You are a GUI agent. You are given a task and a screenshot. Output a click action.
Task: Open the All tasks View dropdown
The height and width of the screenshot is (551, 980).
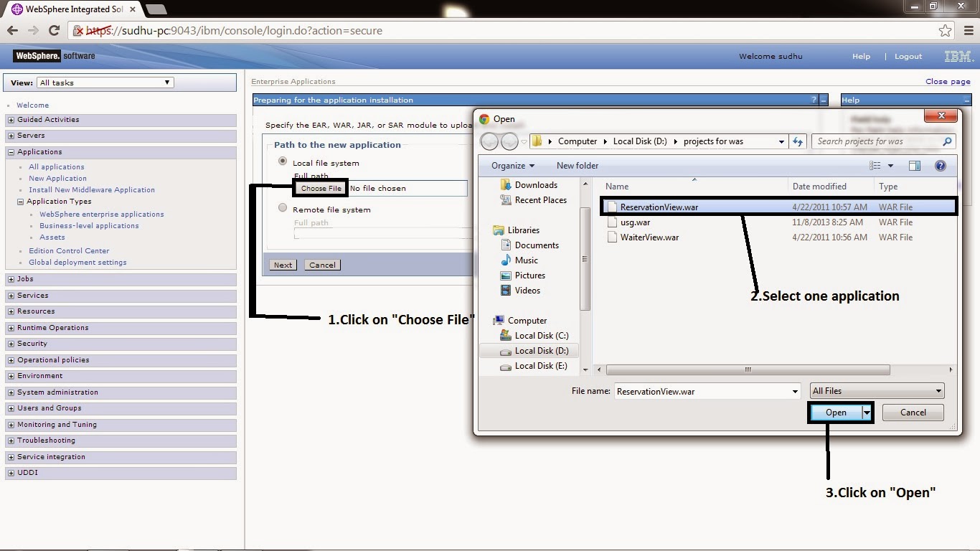click(x=166, y=82)
